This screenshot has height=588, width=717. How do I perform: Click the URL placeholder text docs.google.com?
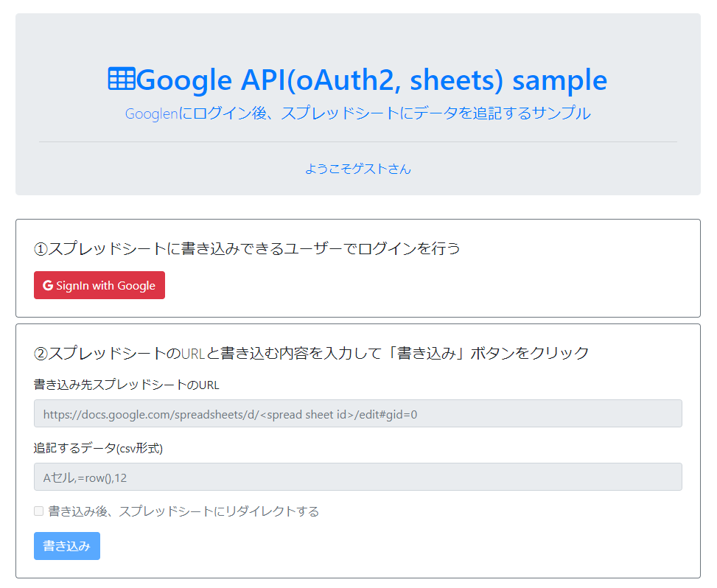pos(230,414)
